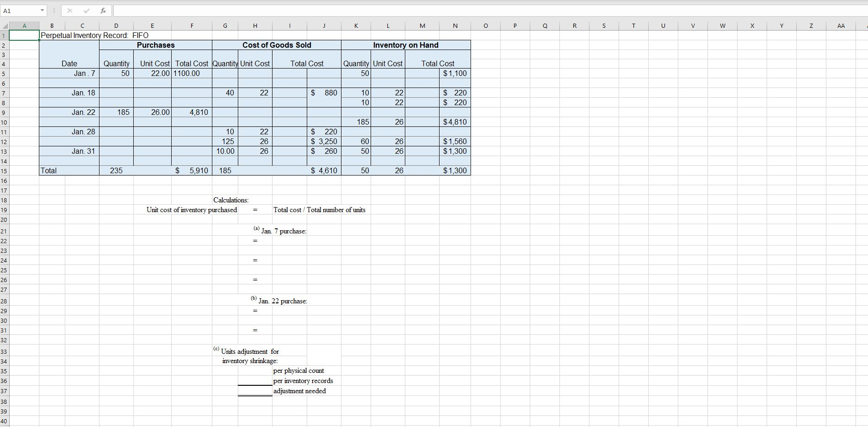Select the cell showing $ 5,910
The width and height of the screenshot is (868, 427).
coord(192,171)
